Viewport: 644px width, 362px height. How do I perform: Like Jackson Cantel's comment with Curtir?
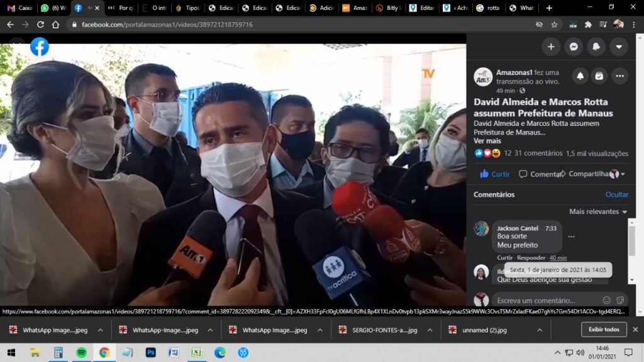(505, 258)
